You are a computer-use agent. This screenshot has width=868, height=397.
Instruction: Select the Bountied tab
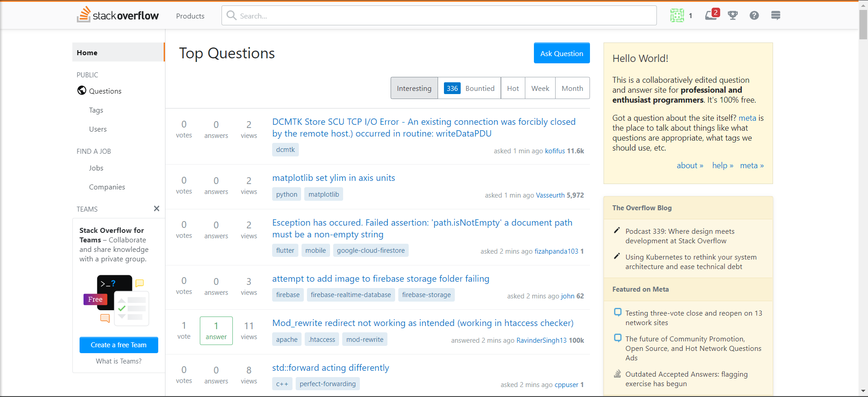pos(469,88)
